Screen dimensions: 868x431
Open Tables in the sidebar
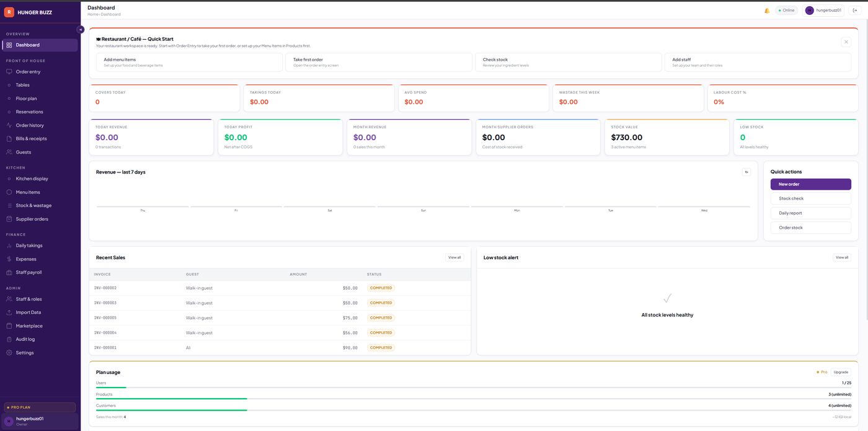40,85
